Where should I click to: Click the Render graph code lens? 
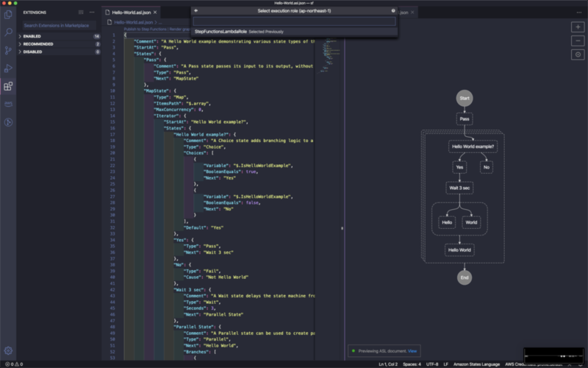(x=180, y=29)
